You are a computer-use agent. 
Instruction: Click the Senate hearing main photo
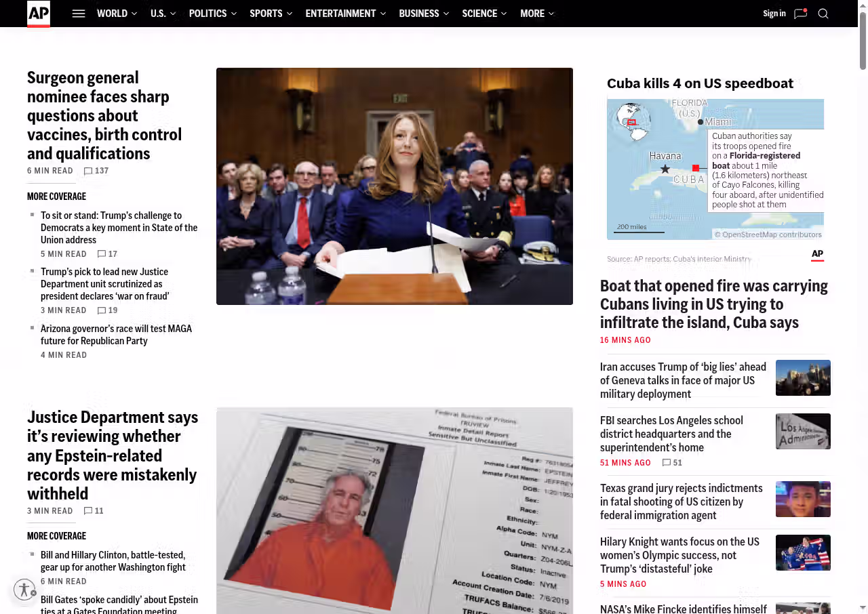(394, 186)
